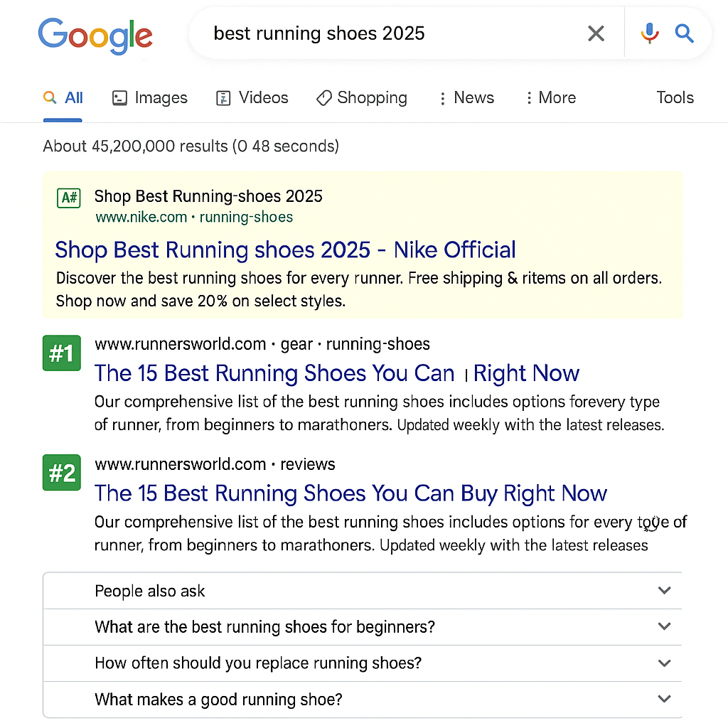
Task: Click the Shopping tag icon
Action: click(x=324, y=98)
